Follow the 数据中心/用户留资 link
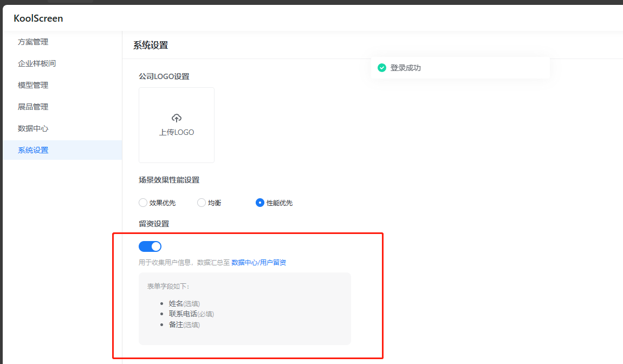Image resolution: width=623 pixels, height=364 pixels. [258, 263]
